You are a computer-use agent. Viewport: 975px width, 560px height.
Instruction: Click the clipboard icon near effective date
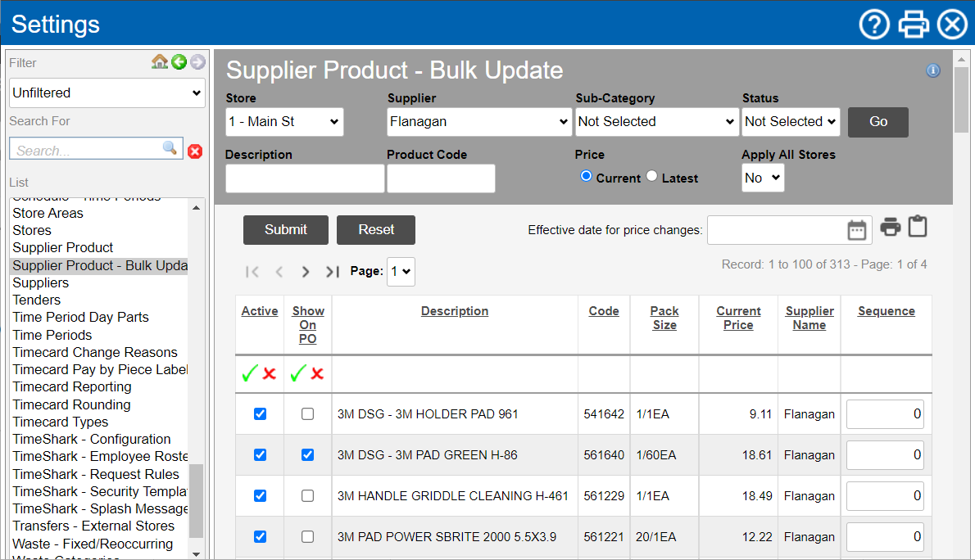click(x=918, y=227)
